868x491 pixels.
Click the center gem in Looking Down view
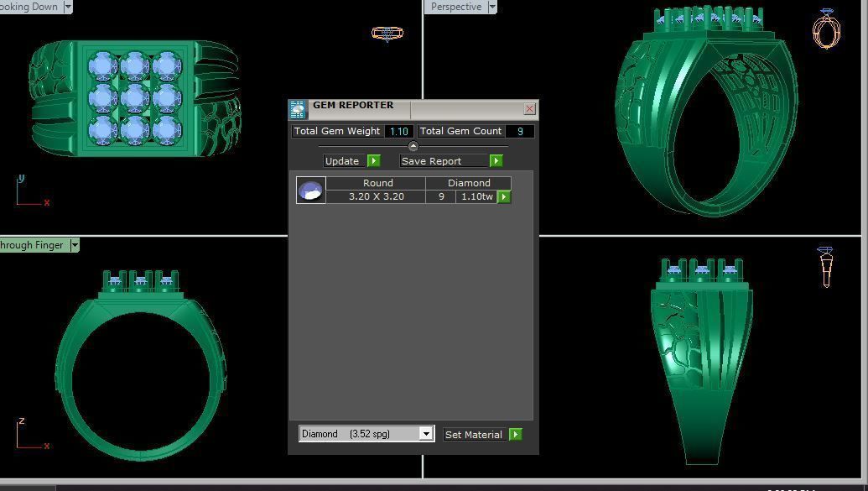coord(134,97)
